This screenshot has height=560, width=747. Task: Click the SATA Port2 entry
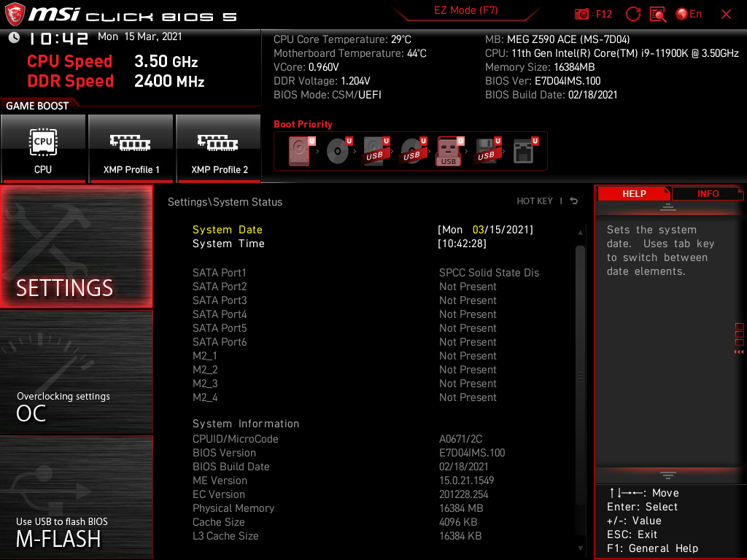click(345, 287)
